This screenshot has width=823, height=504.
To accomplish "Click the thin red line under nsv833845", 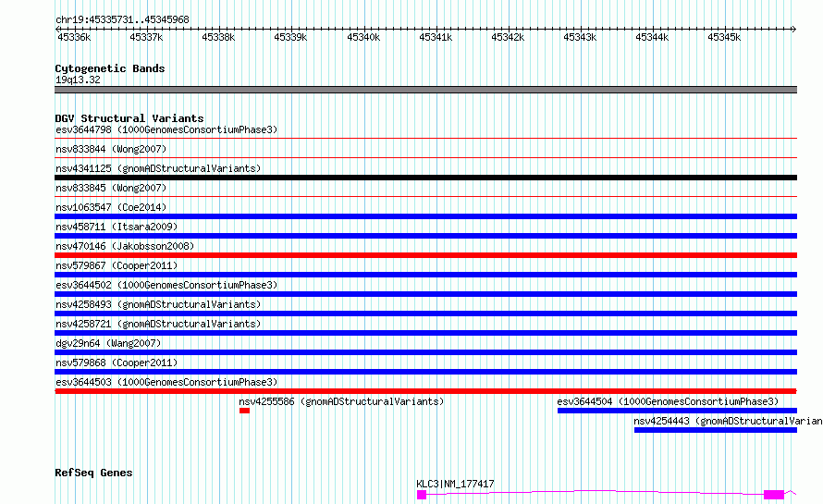I will [425, 196].
